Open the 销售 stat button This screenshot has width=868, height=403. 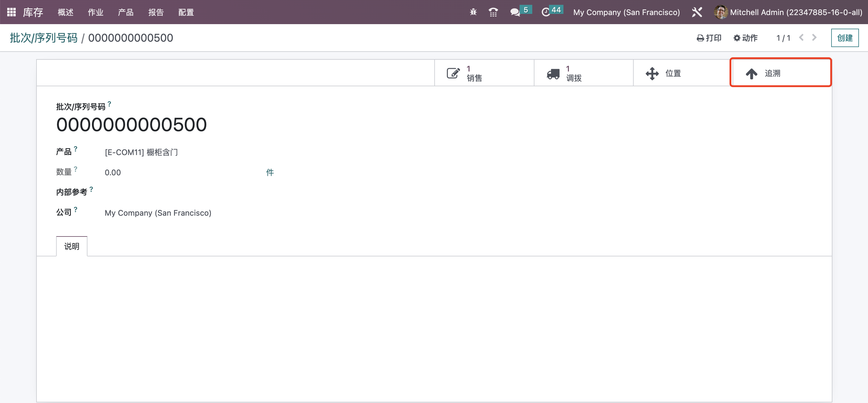[484, 73]
